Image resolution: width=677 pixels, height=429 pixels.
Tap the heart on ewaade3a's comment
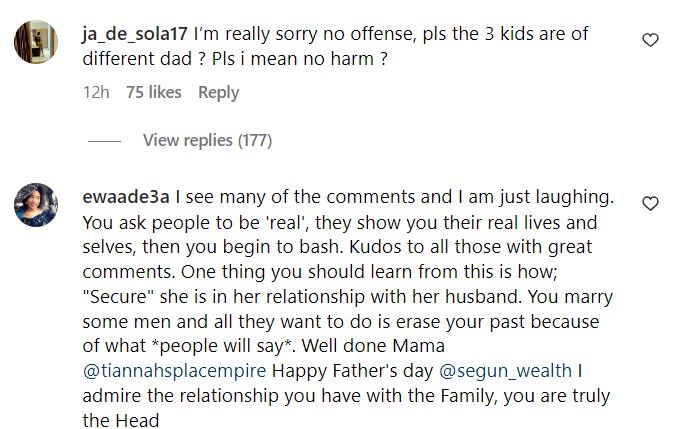pos(650,203)
